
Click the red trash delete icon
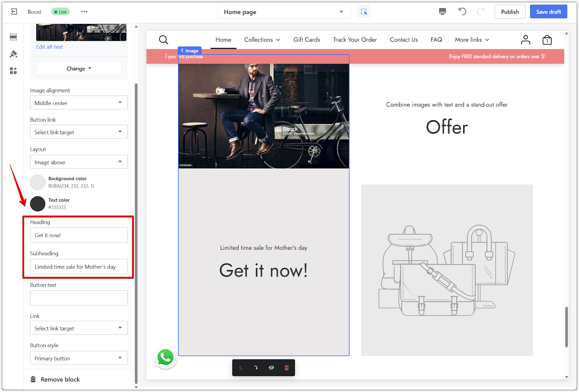click(x=287, y=368)
